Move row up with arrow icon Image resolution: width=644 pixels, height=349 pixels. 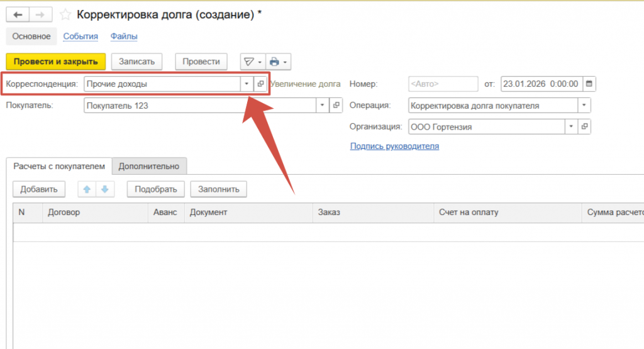click(x=87, y=189)
